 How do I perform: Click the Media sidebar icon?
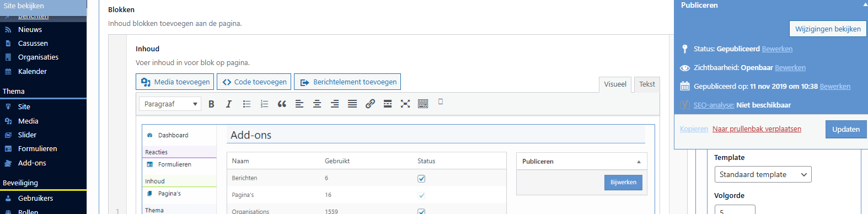pyautogui.click(x=8, y=121)
